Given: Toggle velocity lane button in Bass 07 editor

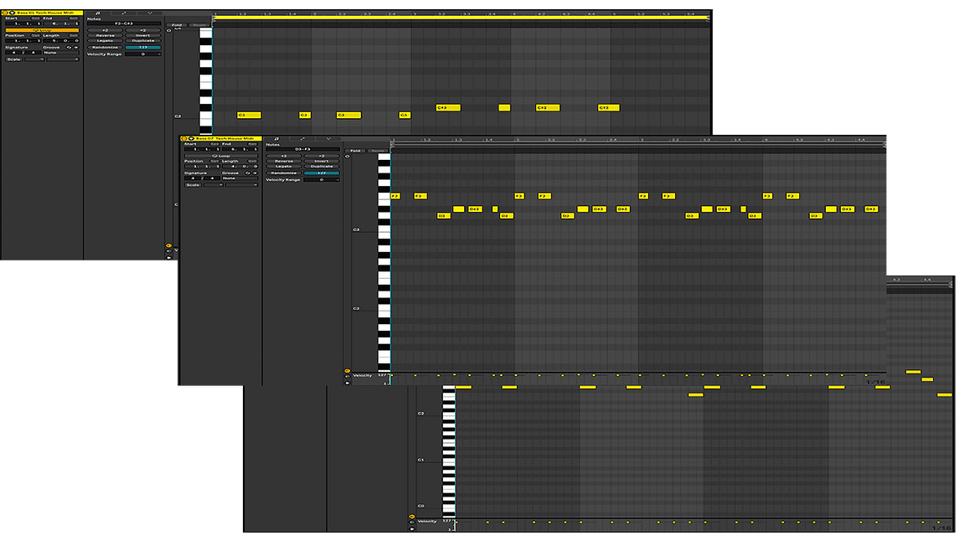Looking at the screenshot, I should click(347, 370).
